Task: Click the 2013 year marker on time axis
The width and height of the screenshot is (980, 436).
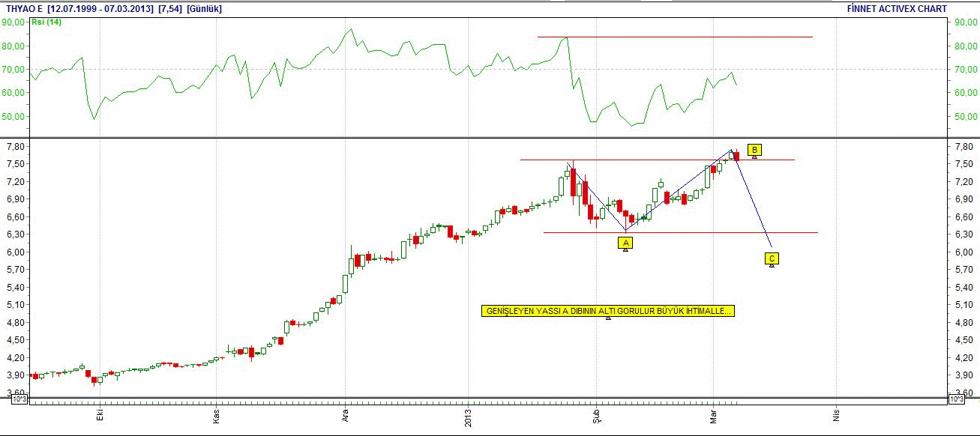Action: [469, 414]
